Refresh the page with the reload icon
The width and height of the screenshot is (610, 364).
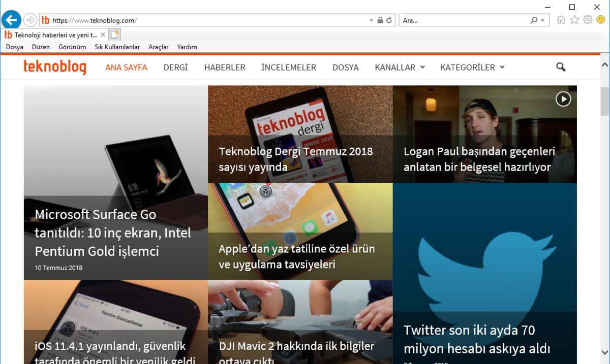click(389, 20)
